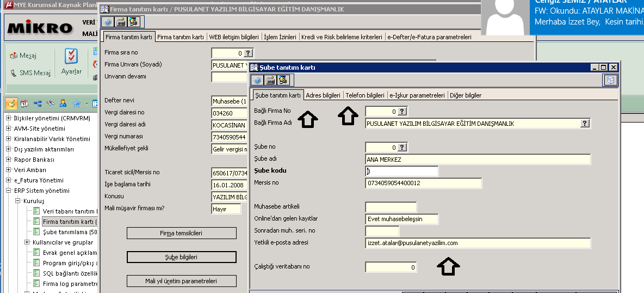Open calculator icon in Firma tanıtım kartı toolbar

121,22
